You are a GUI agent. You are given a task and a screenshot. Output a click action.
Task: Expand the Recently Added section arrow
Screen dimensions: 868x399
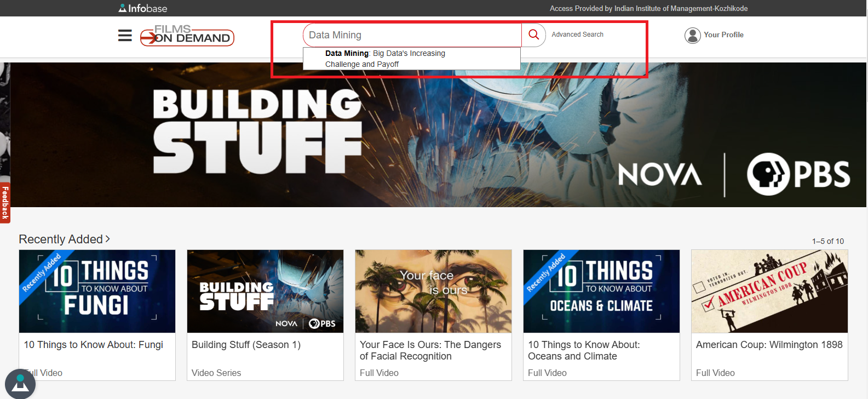pos(108,239)
